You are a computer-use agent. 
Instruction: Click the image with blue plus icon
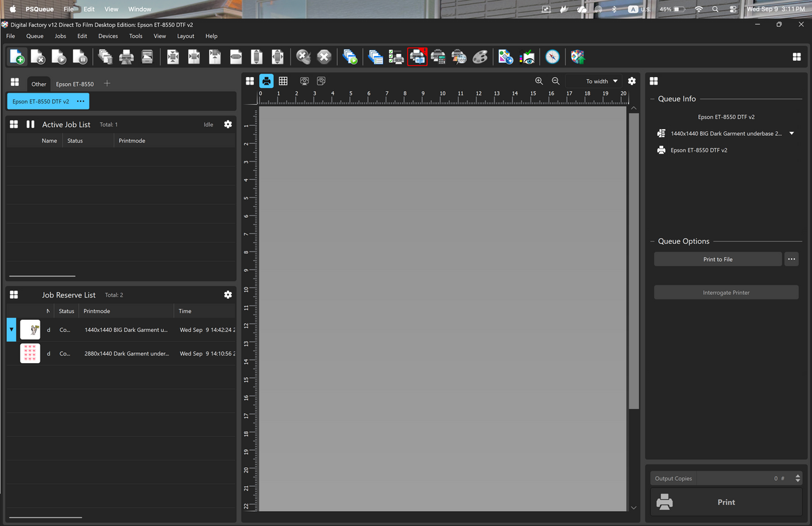[x=505, y=57]
